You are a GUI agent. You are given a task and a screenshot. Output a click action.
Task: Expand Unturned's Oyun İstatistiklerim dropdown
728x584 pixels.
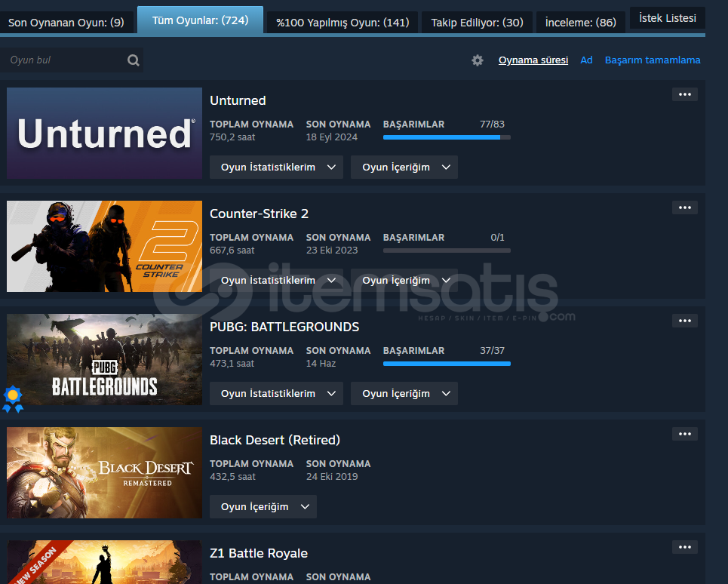(x=276, y=167)
